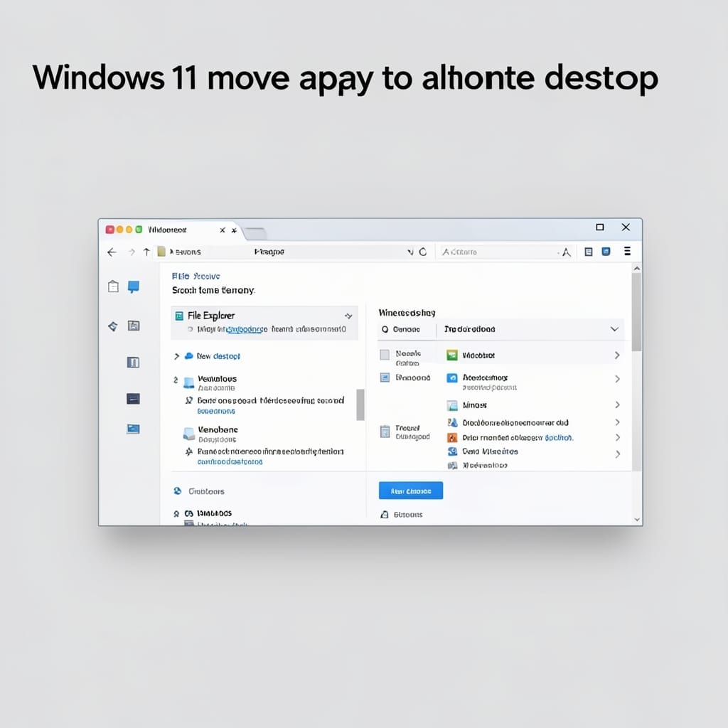
Task: Expand the 'Prici rnonded' row chevron
Action: [617, 437]
